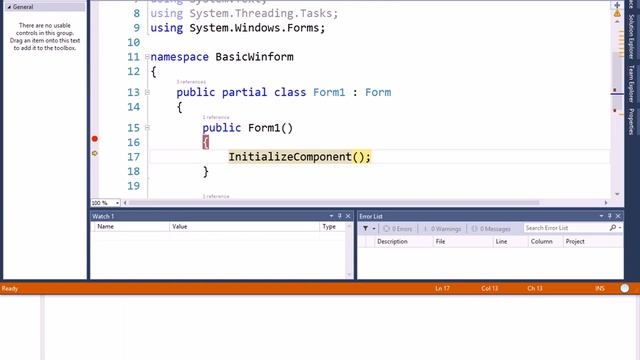Toggle the 0 Messages filter button
The height and width of the screenshot is (360, 640).
coord(491,229)
